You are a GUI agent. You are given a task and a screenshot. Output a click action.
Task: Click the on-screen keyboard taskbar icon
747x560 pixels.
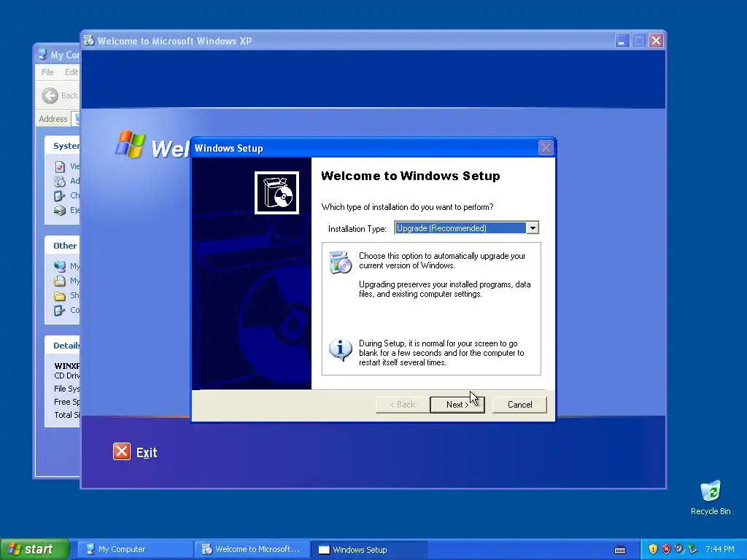click(x=620, y=550)
